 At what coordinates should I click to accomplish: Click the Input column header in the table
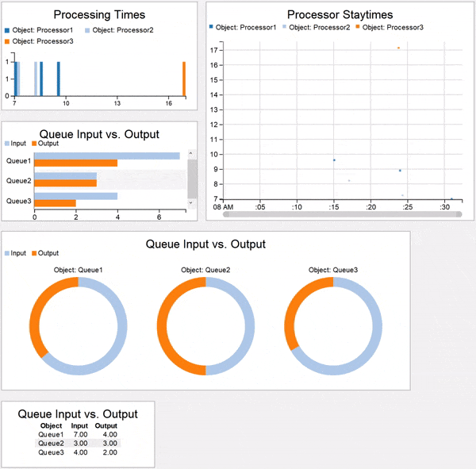coord(79,426)
